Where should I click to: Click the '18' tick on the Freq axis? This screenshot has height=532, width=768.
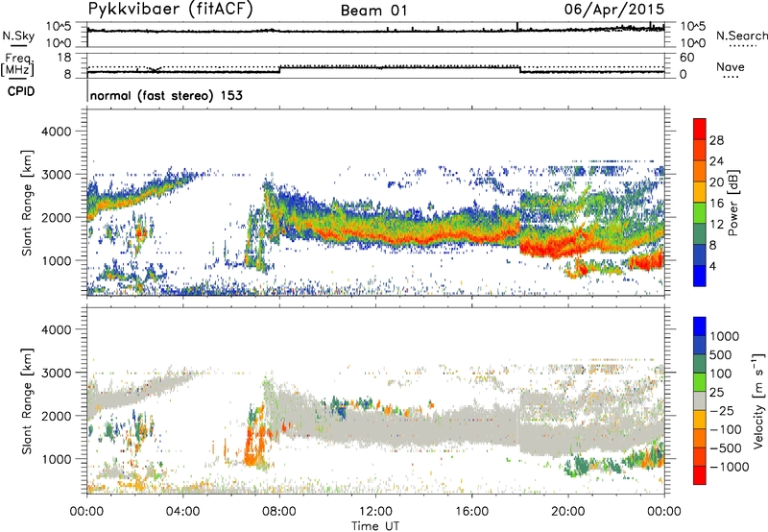pos(64,58)
